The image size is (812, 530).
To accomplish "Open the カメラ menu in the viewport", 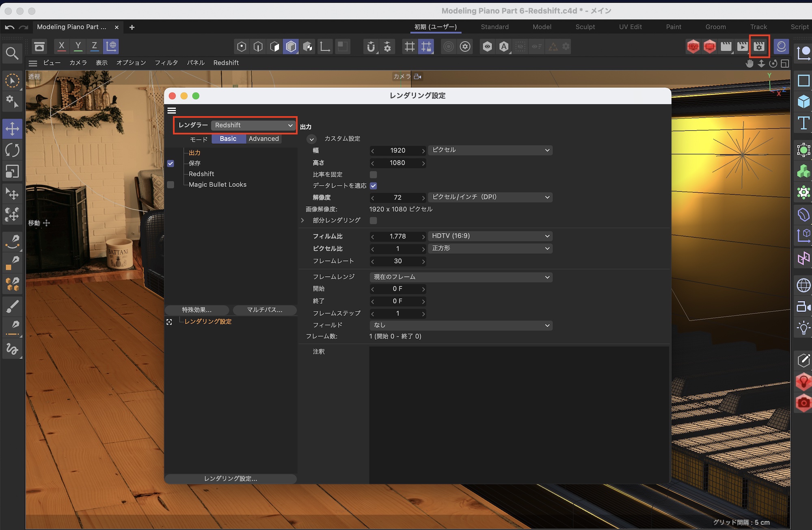I will click(x=78, y=63).
